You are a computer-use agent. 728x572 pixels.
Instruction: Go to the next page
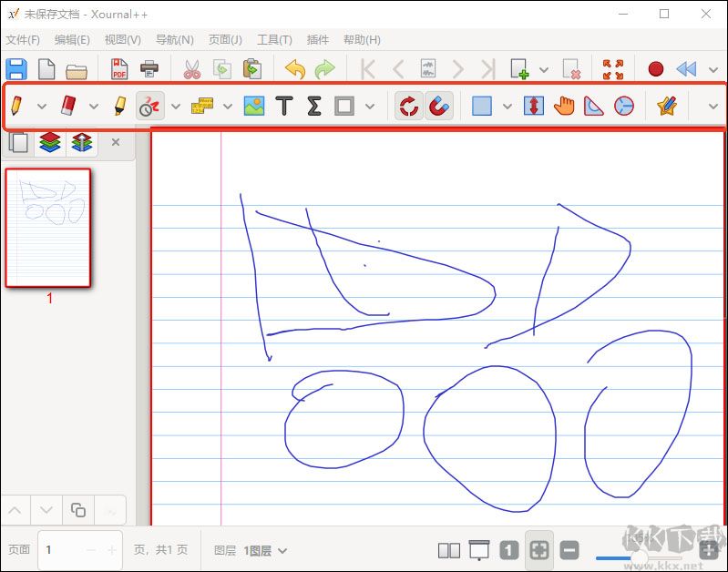(457, 69)
